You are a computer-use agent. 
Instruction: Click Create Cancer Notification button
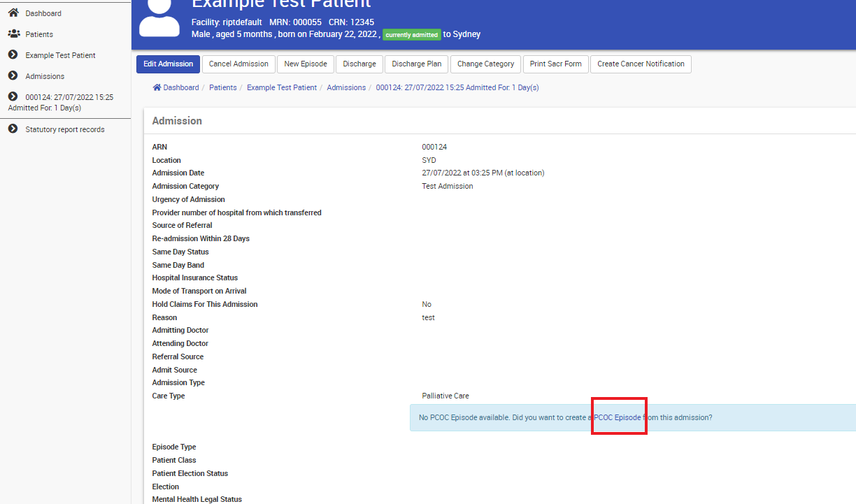[x=641, y=64]
